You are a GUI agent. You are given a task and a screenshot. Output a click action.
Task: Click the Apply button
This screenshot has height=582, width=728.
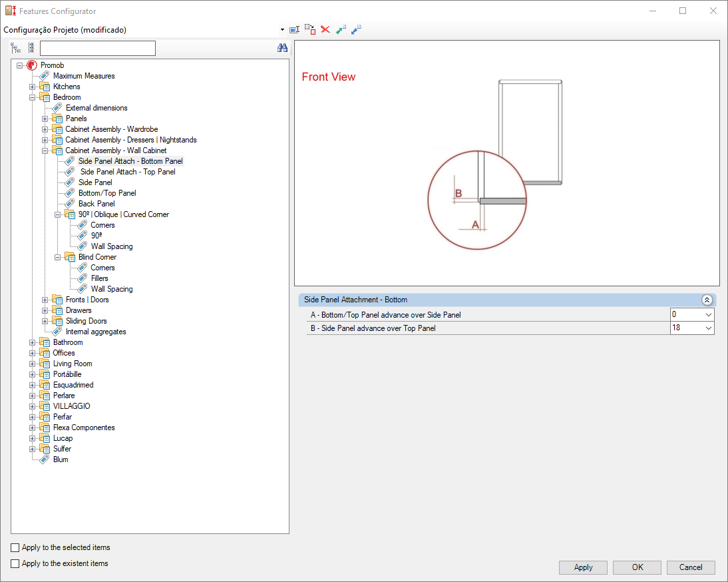[583, 567]
